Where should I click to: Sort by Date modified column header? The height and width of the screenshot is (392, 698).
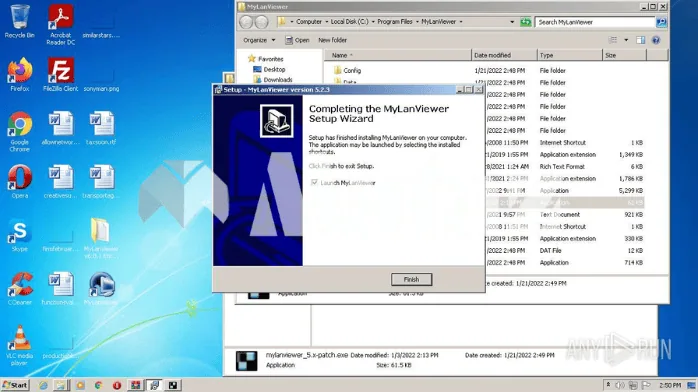coord(504,55)
